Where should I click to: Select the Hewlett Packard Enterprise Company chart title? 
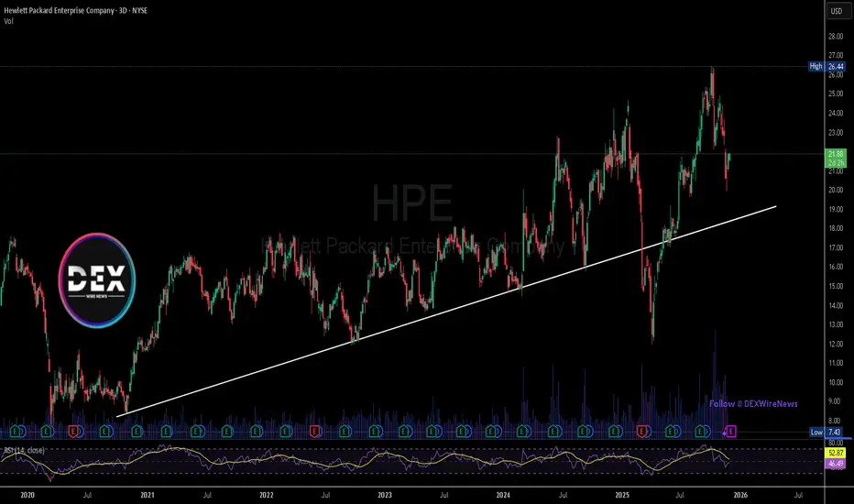point(75,10)
